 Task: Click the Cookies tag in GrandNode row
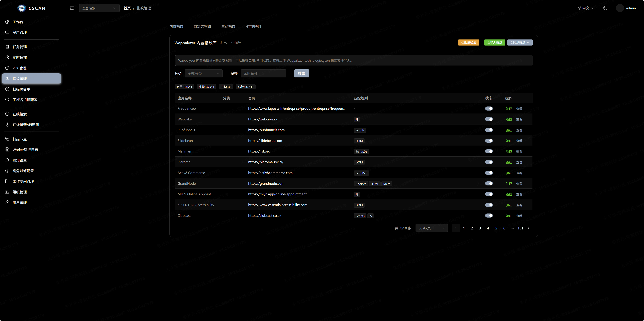[x=361, y=184]
